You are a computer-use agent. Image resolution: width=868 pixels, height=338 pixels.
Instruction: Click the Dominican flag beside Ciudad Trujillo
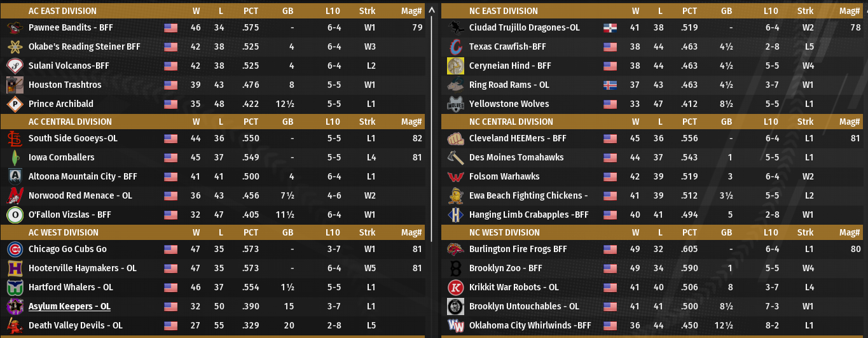pyautogui.click(x=610, y=27)
